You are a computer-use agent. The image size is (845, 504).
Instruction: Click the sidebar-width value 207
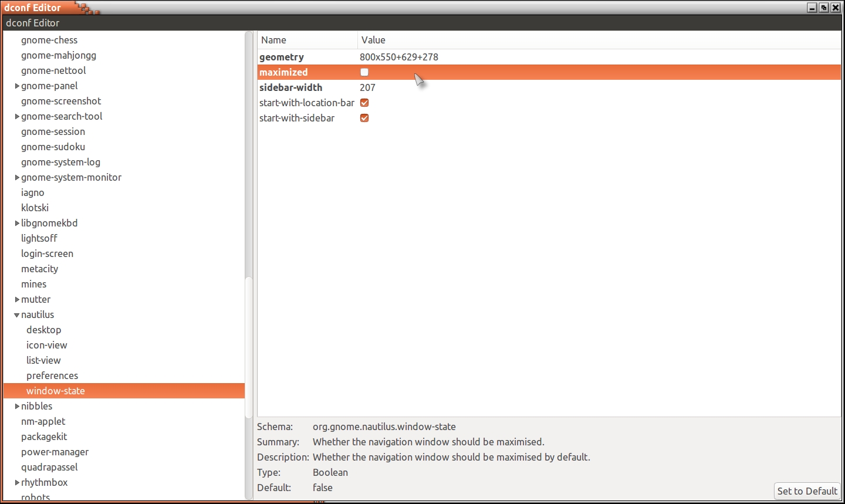pos(367,87)
